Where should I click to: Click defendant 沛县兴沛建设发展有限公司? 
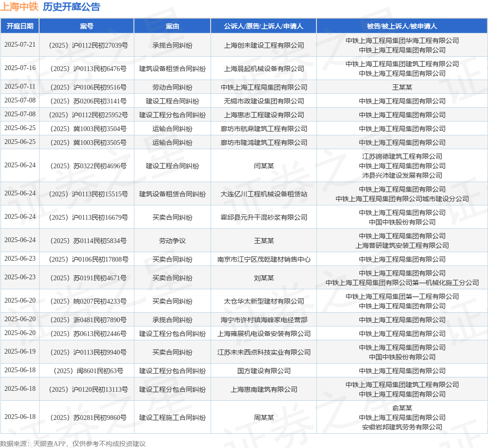coord(402,175)
